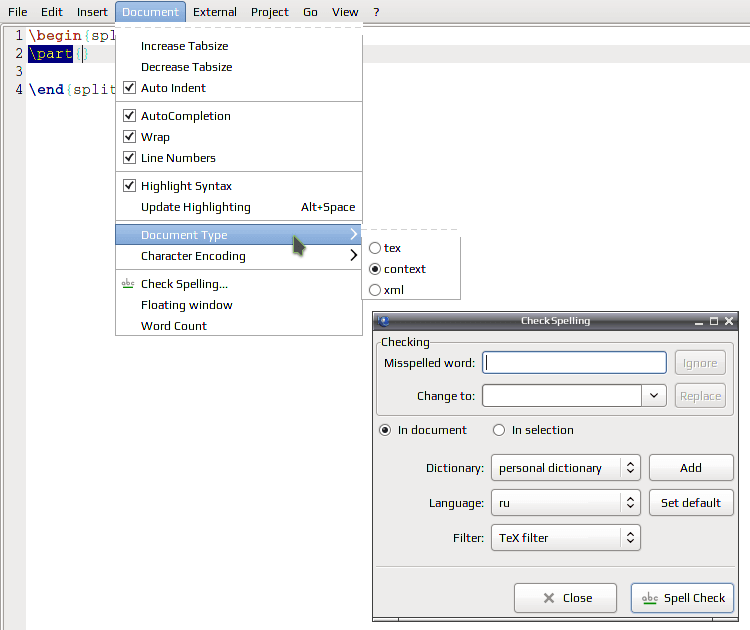The image size is (750, 630).
Task: Select the tex document type
Action: pyautogui.click(x=375, y=248)
